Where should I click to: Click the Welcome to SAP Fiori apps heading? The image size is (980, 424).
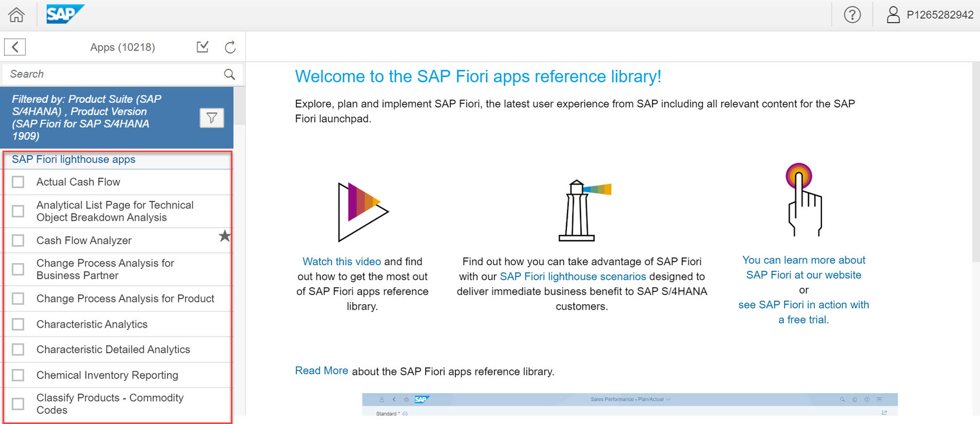point(478,77)
